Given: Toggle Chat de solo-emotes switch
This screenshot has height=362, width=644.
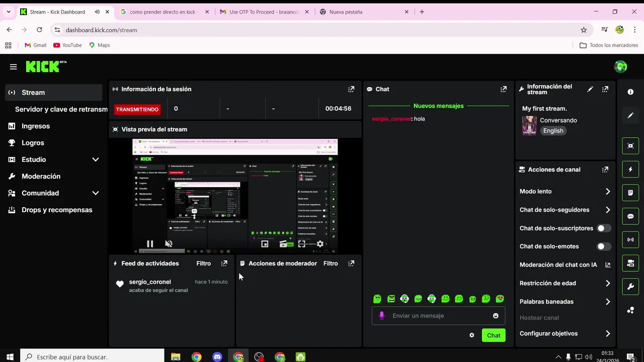Looking at the screenshot, I should (x=604, y=246).
